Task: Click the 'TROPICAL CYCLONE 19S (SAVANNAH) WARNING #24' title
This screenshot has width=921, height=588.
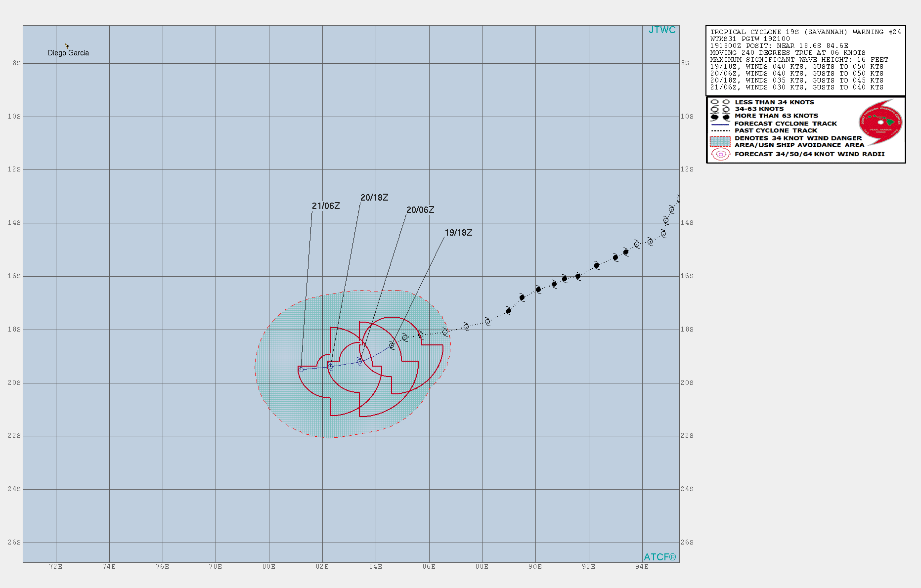Action: pos(805,32)
